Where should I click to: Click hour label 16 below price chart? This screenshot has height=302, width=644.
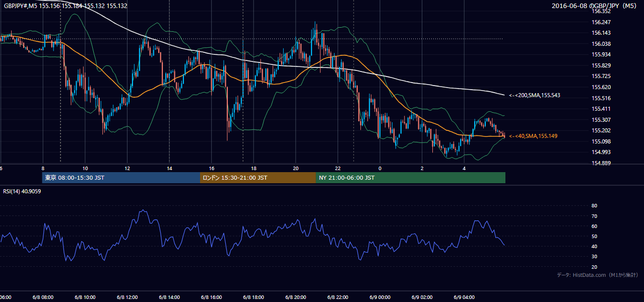click(212, 168)
